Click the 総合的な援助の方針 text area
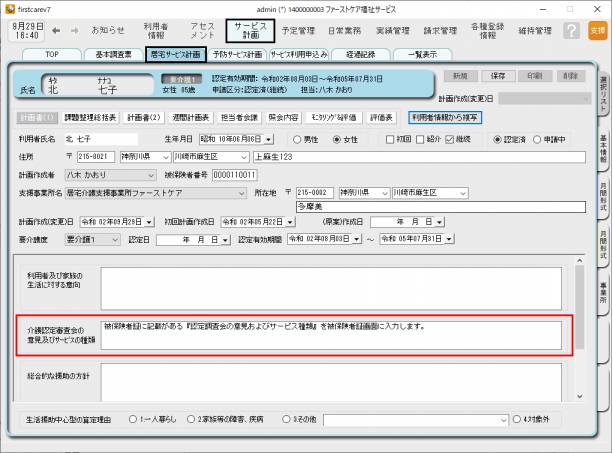This screenshot has height=453, width=613. (332, 379)
